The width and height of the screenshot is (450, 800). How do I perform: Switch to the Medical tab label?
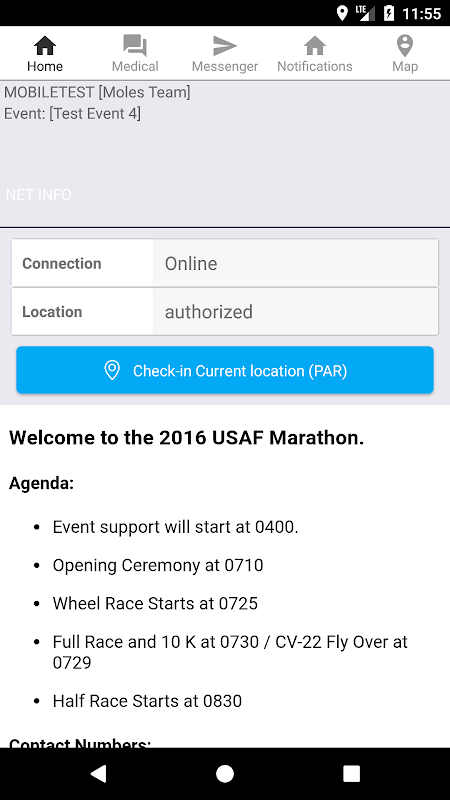pos(135,66)
